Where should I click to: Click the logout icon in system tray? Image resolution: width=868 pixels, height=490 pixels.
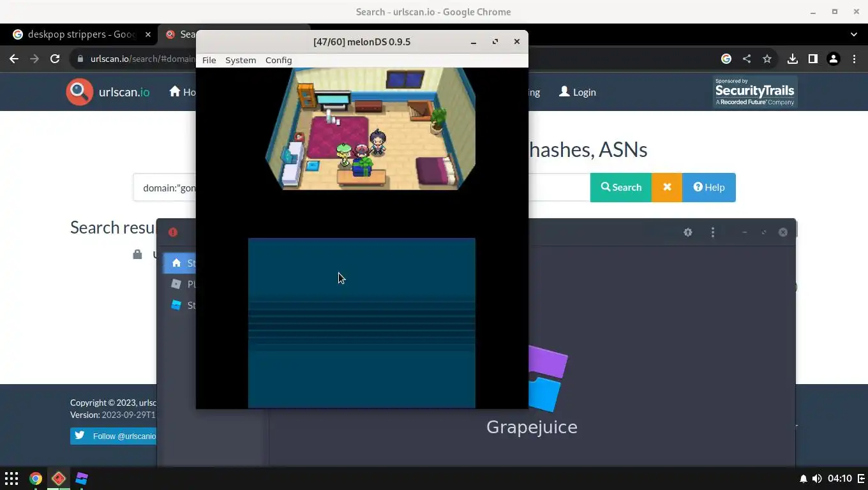point(861,479)
